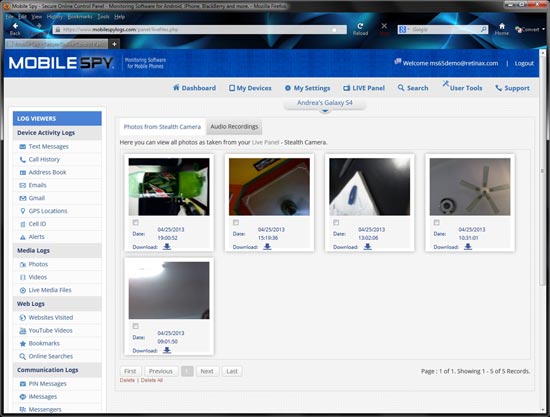Image resolution: width=550 pixels, height=417 pixels.
Task: Switch to the Audio Recordings tab
Action: 234,127
